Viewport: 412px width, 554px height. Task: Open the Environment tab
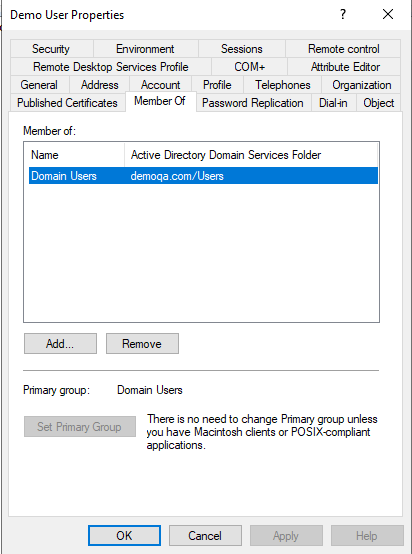point(145,49)
